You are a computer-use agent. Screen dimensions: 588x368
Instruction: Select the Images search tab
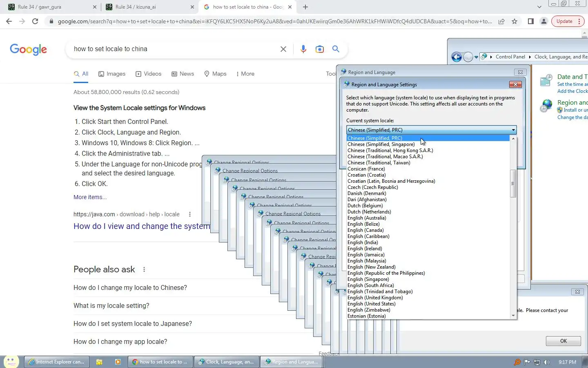tap(112, 74)
